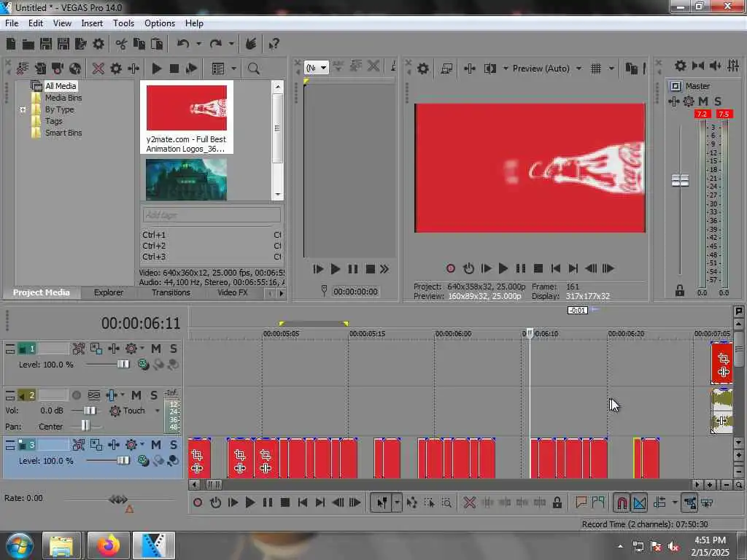
Task: Mute video track 3
Action: pos(156,445)
